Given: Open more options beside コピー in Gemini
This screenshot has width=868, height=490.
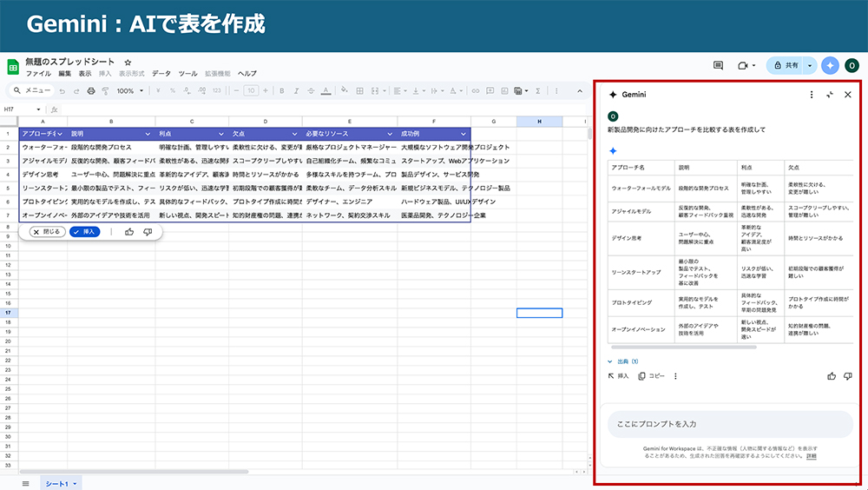Looking at the screenshot, I should click(675, 376).
